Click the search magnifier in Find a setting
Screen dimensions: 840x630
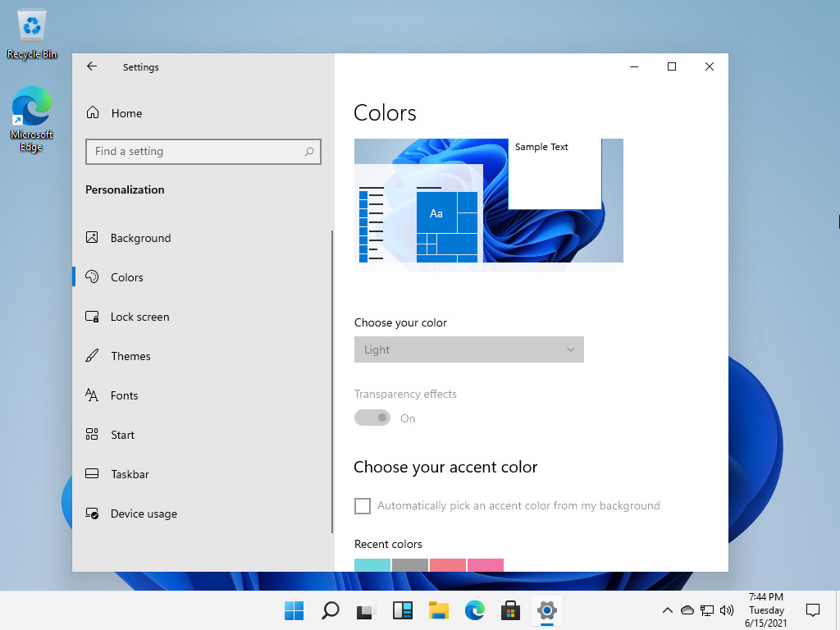pyautogui.click(x=309, y=152)
